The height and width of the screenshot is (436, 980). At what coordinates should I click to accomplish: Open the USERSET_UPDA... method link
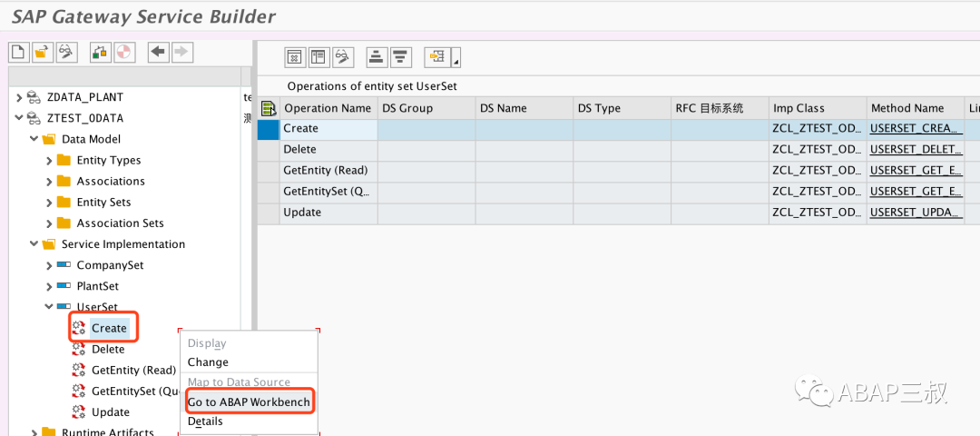click(x=914, y=213)
